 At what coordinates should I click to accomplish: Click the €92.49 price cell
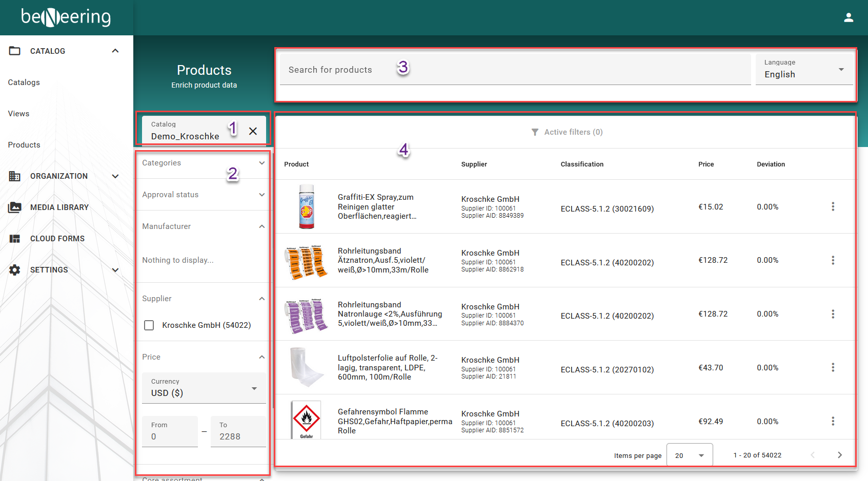pos(711,422)
